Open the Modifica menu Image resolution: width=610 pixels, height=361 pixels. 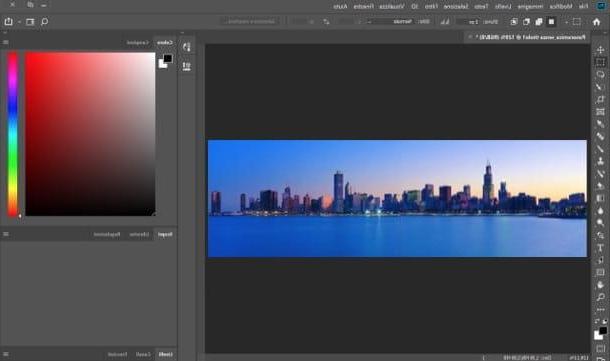tap(561, 6)
